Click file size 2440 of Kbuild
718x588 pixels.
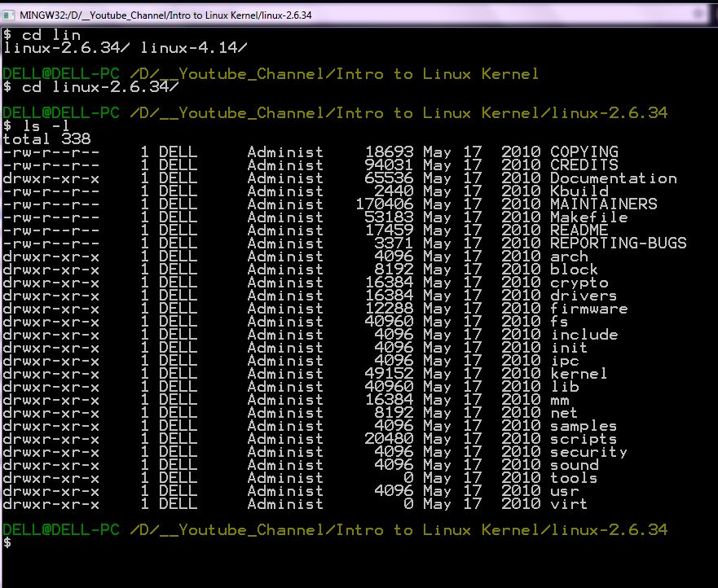(x=394, y=191)
